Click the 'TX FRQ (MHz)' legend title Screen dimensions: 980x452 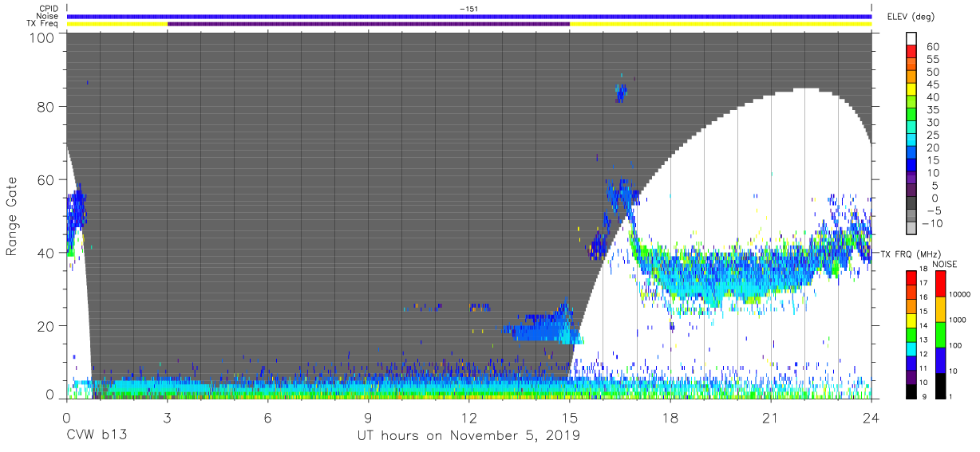[x=911, y=254]
